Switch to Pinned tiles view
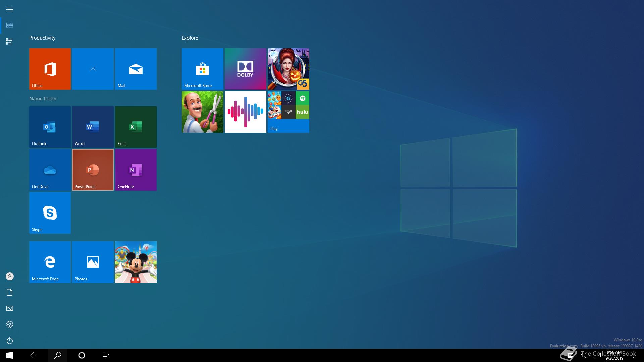The image size is (644, 362). [10, 25]
